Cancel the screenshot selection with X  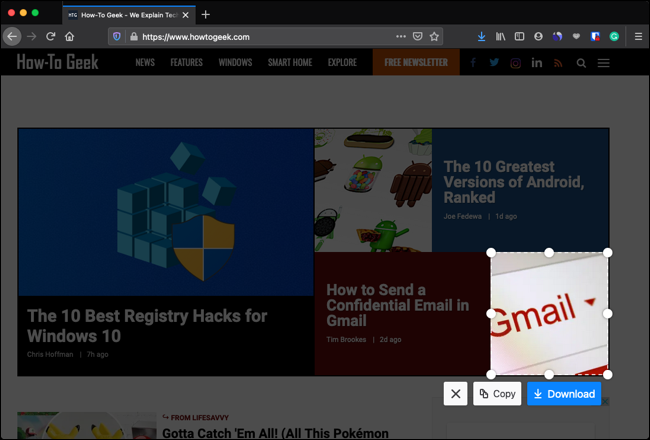[456, 394]
